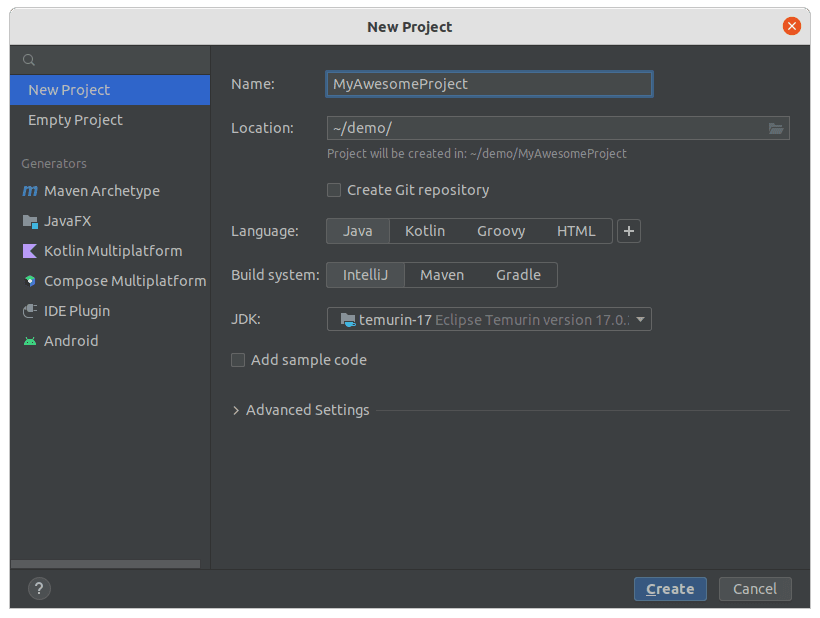Click the Kotlin Multiplatform logo icon
Image resolution: width=820 pixels, height=618 pixels.
click(30, 251)
